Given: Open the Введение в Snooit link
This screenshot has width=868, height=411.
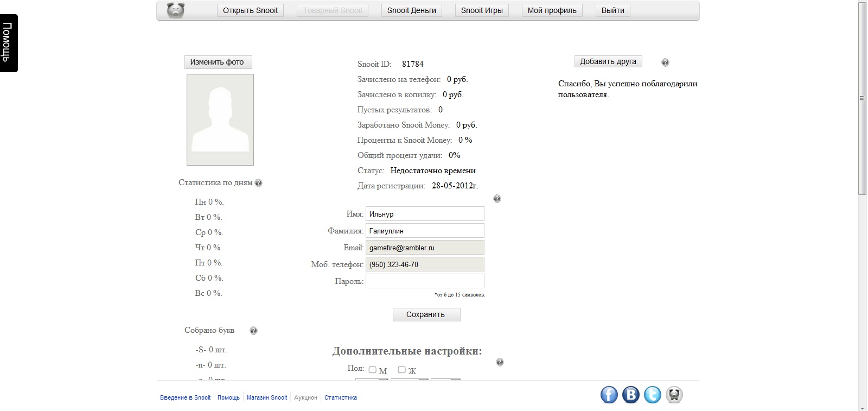Looking at the screenshot, I should click(x=186, y=398).
